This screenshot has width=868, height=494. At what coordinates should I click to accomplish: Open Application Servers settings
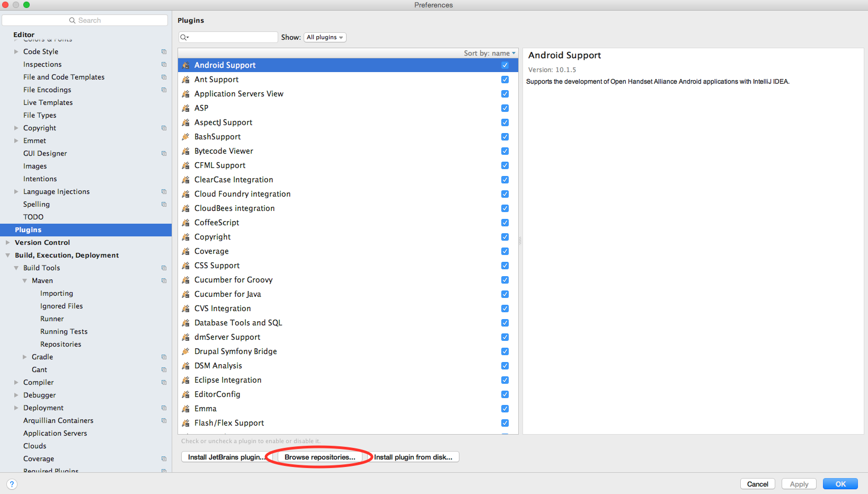pyautogui.click(x=55, y=433)
